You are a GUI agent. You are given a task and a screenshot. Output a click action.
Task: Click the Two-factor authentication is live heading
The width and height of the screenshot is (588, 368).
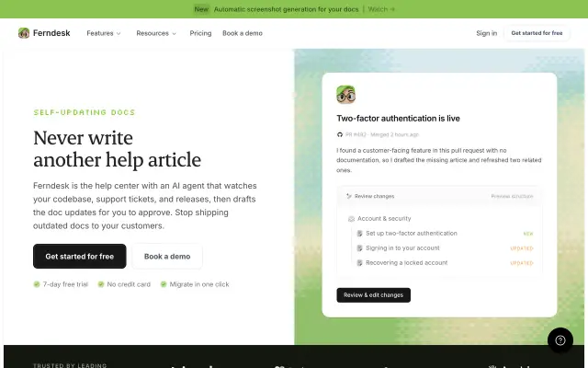point(398,119)
